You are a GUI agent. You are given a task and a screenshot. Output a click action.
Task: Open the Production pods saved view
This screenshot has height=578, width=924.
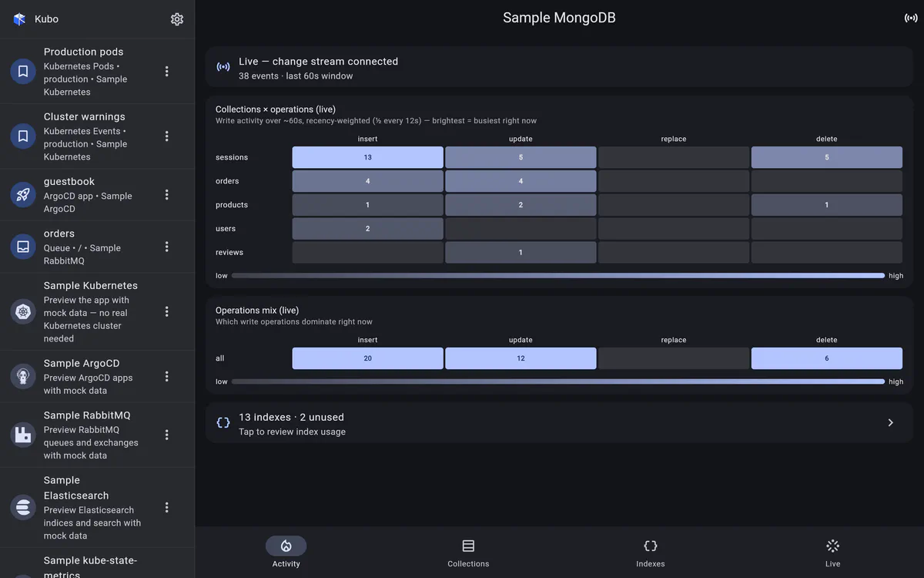pyautogui.click(x=97, y=71)
